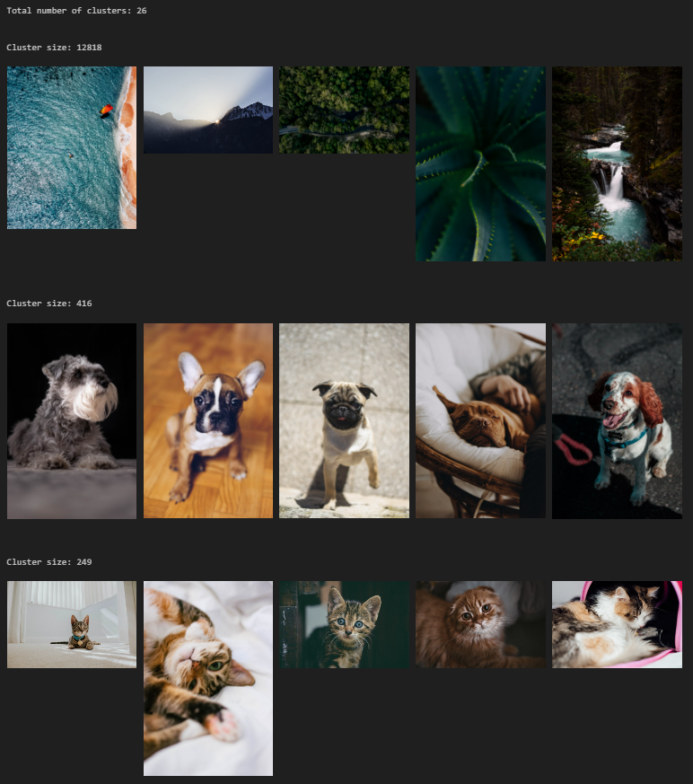The image size is (693, 784).
Task: Click the calico cat lying upside down
Action: tap(207, 678)
